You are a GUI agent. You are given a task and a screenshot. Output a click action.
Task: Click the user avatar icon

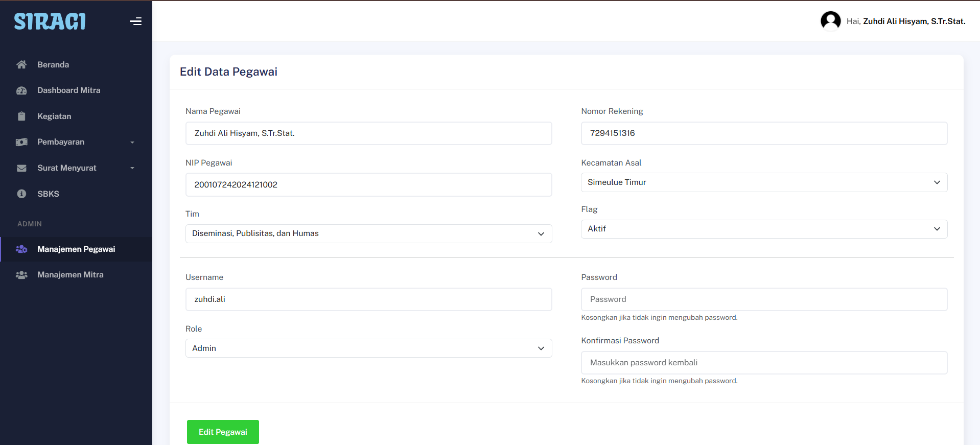tap(830, 21)
